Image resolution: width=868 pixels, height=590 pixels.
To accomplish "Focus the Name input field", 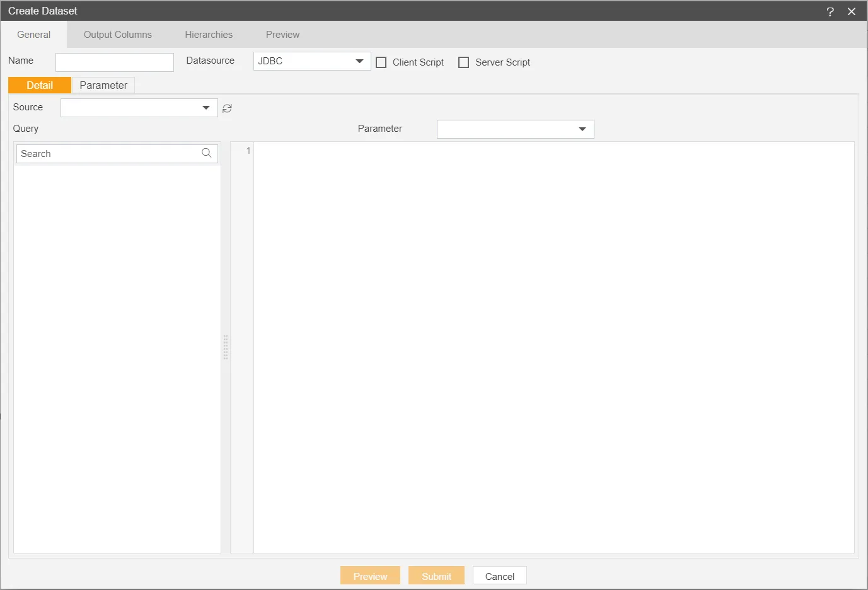I will point(115,62).
